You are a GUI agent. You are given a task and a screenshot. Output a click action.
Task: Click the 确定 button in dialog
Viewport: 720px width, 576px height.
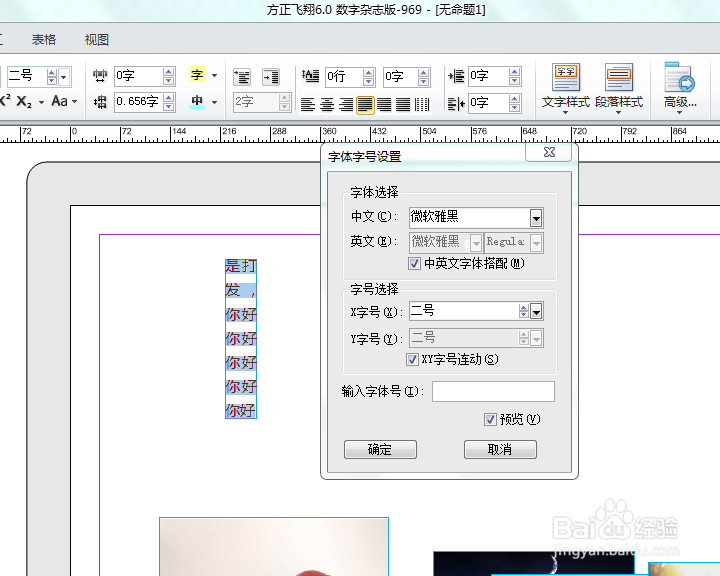coord(380,449)
